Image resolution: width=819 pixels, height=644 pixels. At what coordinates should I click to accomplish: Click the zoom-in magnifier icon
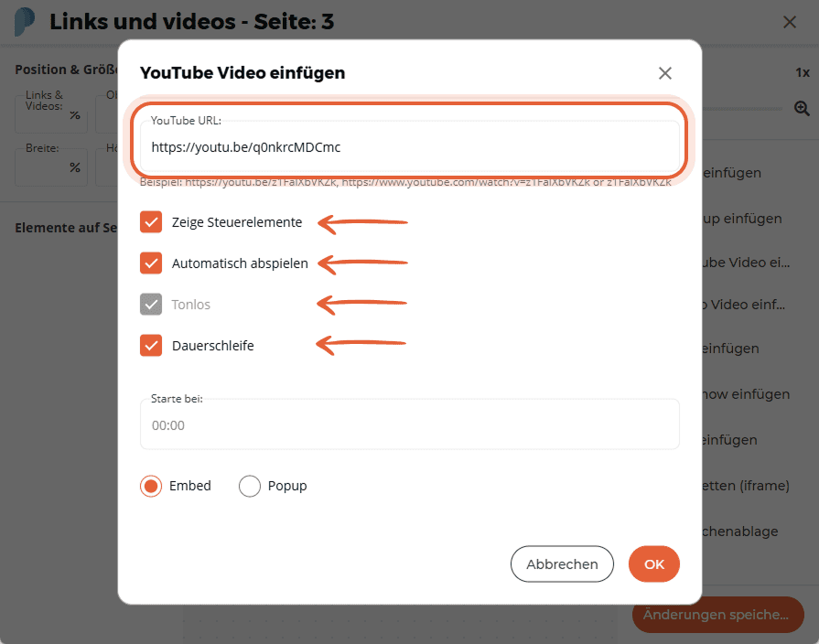pos(802,108)
